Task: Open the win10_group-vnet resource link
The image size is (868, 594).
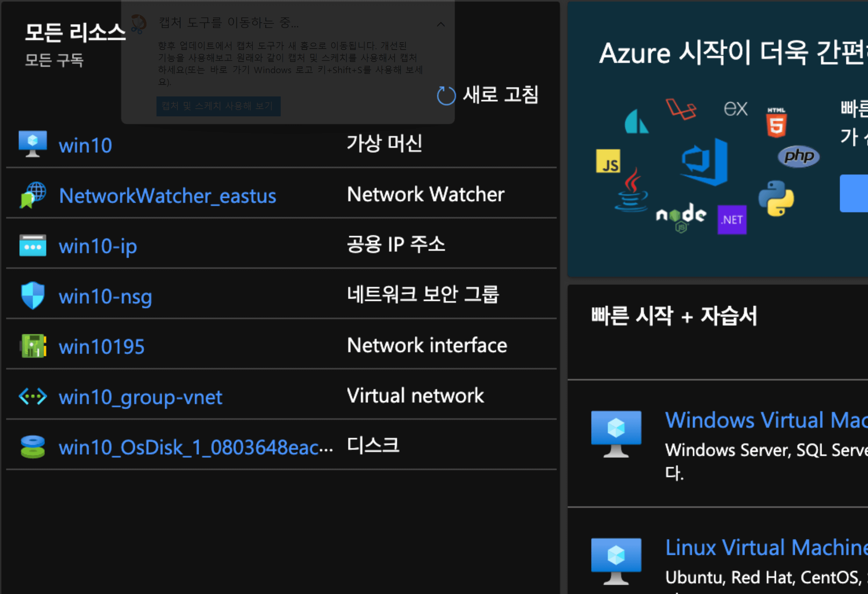Action: pyautogui.click(x=141, y=397)
